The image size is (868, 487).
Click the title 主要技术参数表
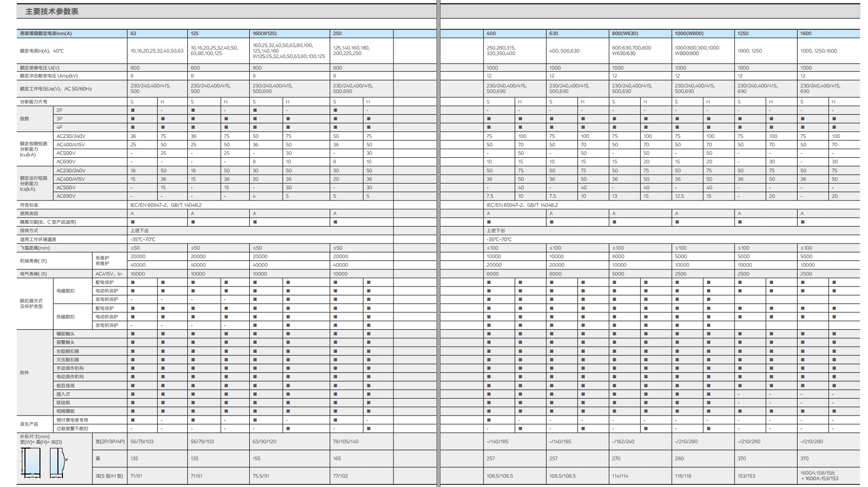point(52,11)
